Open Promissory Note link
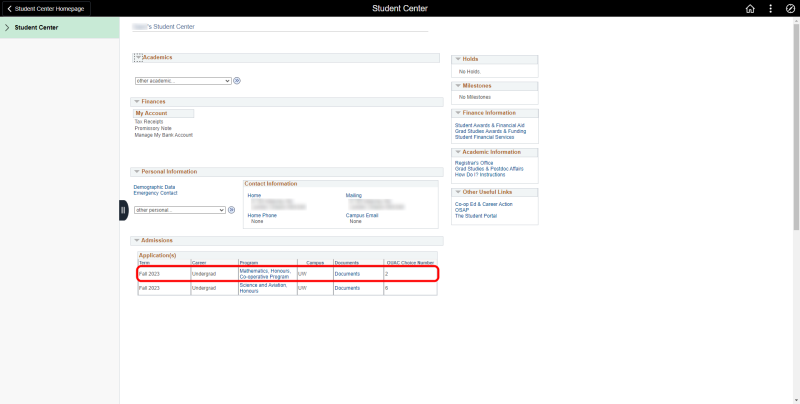This screenshot has width=800, height=404. (153, 129)
